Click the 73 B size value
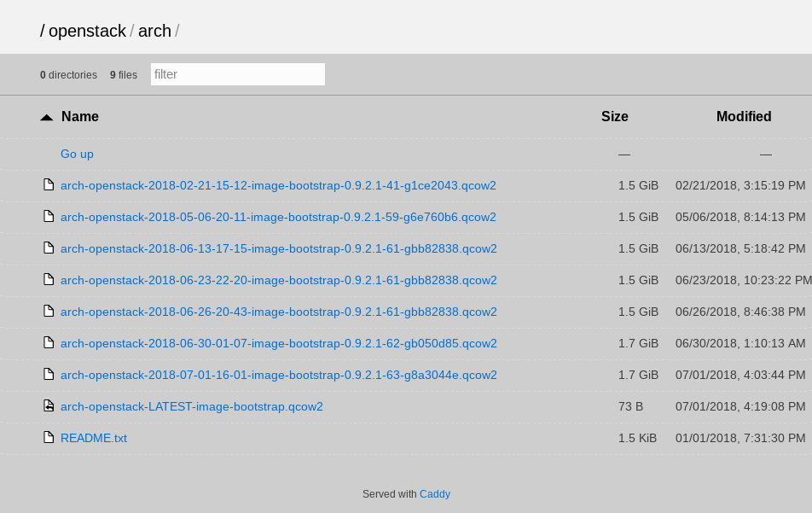The width and height of the screenshot is (812, 513). [x=631, y=407]
